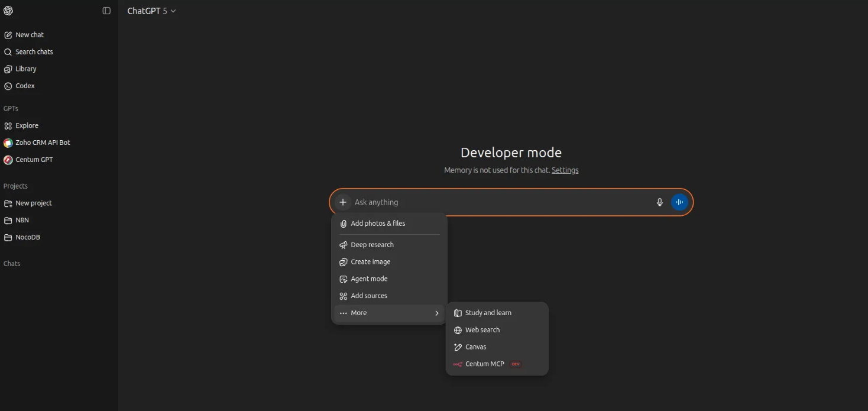Click the DEV badge next to Centum MCP
This screenshot has width=868, height=411.
[x=516, y=364]
